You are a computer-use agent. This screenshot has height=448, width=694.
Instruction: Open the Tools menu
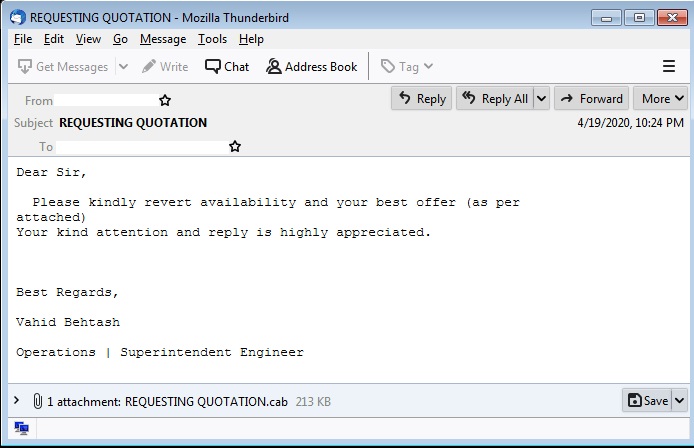point(212,39)
